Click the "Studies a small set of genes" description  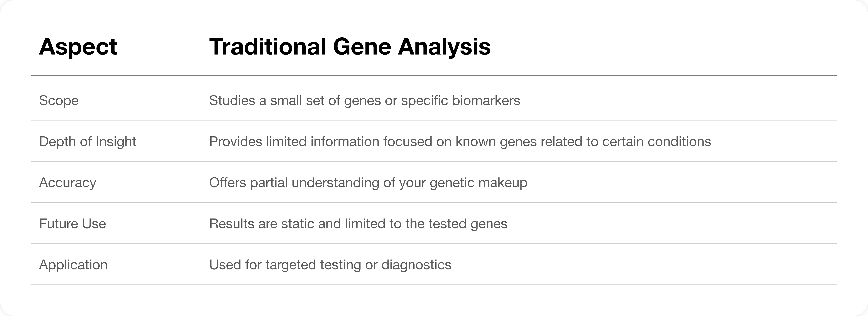coord(364,101)
